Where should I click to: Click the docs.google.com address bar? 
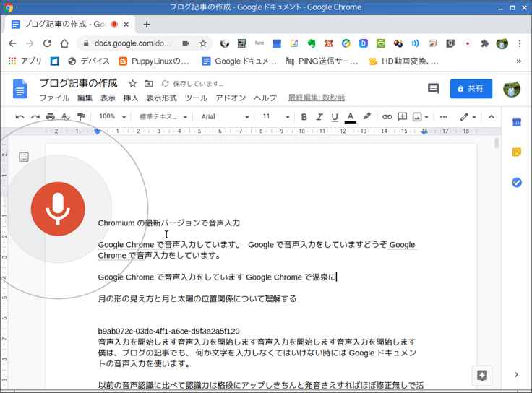point(133,43)
